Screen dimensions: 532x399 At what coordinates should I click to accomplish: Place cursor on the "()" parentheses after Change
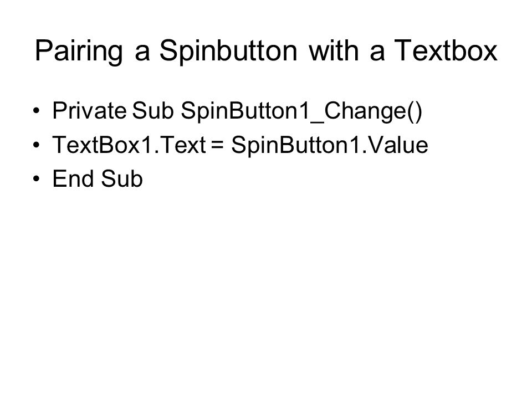tap(415, 111)
